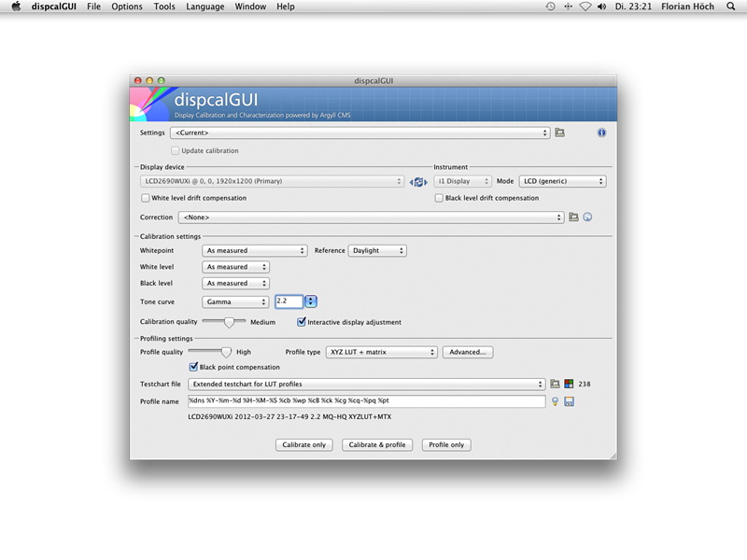Refresh display devices and instruments icon

pos(418,182)
